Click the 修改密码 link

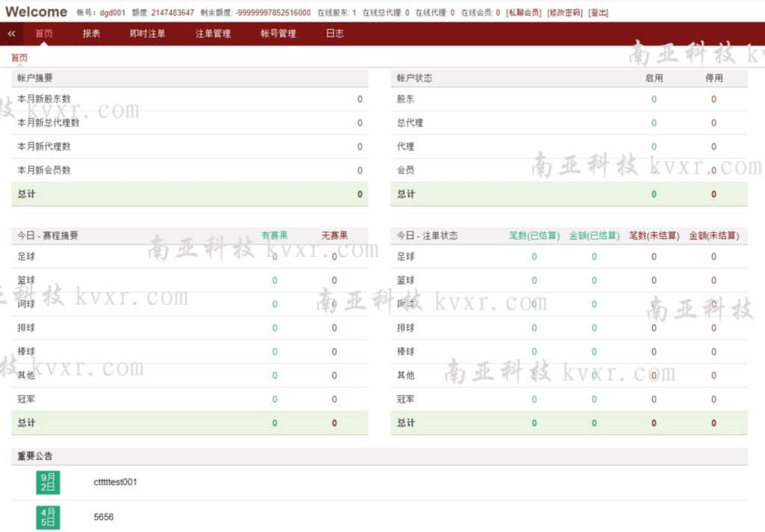(565, 13)
